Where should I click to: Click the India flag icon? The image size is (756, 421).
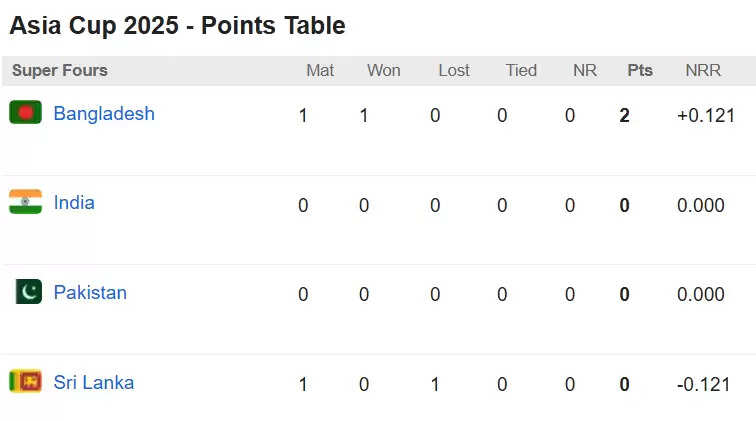point(26,202)
